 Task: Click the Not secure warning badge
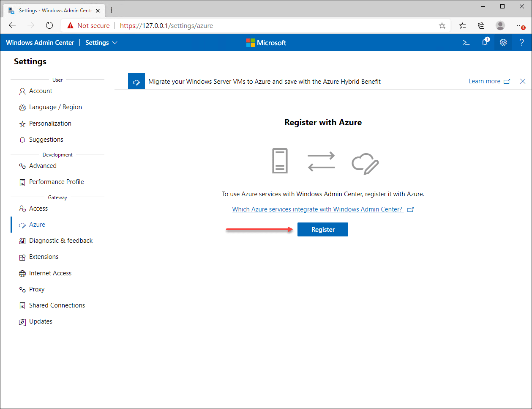coord(88,25)
